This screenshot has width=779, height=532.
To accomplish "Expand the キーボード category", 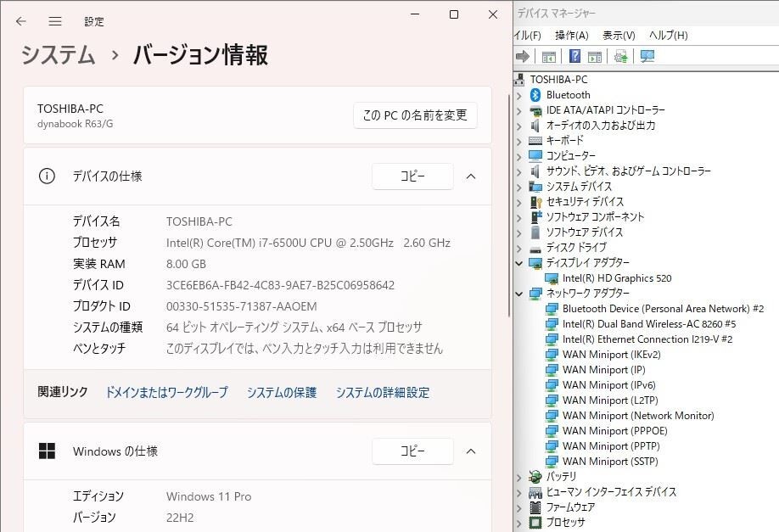I will click(x=519, y=142).
